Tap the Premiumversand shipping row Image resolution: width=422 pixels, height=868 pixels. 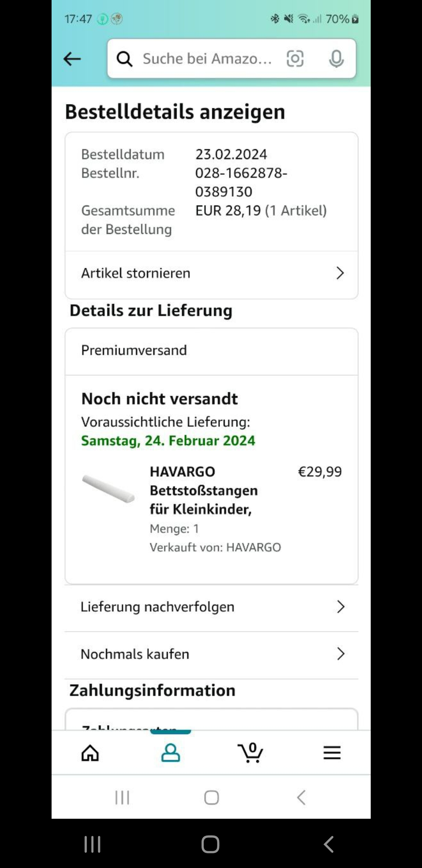click(211, 350)
